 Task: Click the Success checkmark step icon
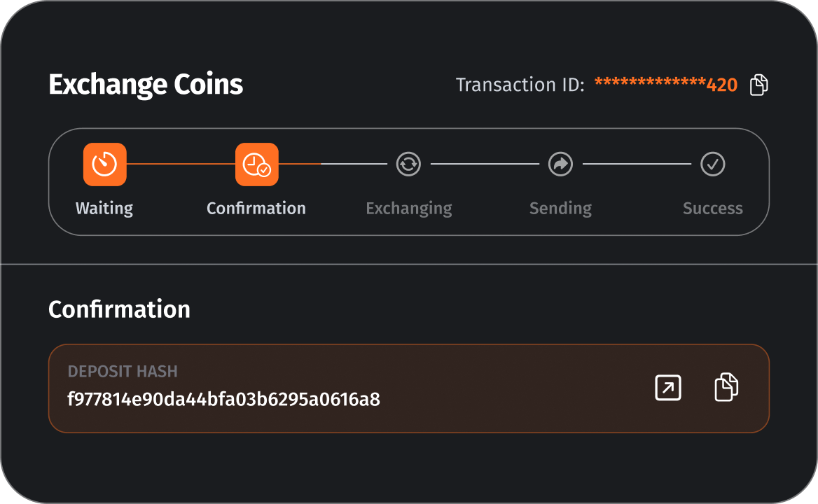pos(713,164)
